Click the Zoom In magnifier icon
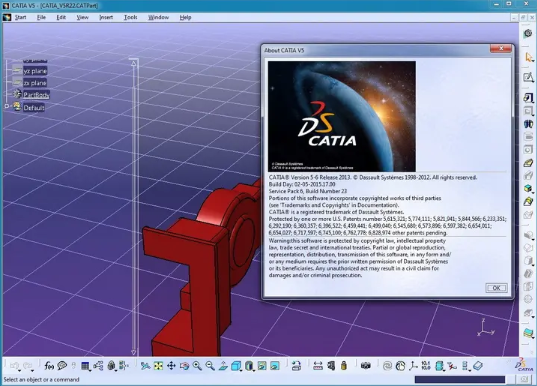Screen dimensions: 537x386 point(197,366)
